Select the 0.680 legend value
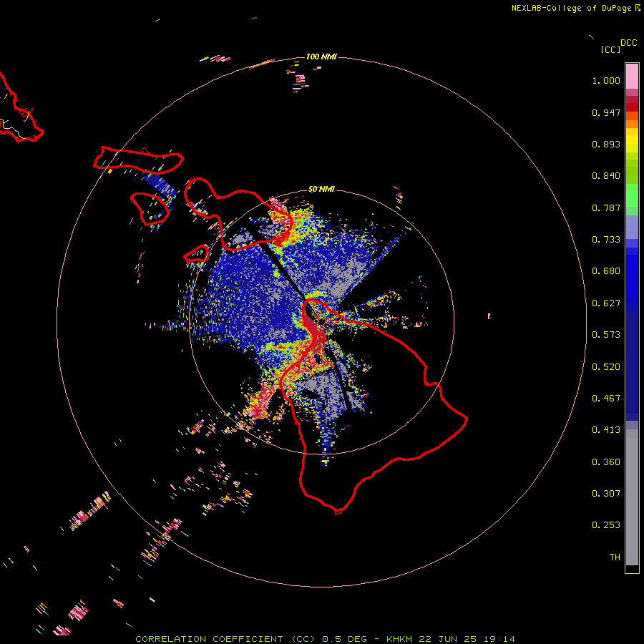644x644 pixels. click(606, 271)
